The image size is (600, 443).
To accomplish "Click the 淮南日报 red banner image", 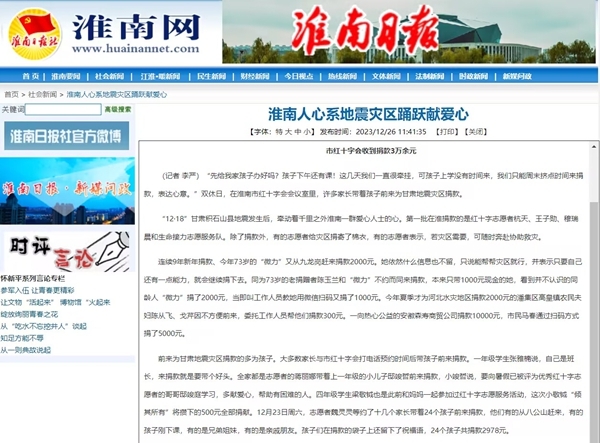I will pyautogui.click(x=409, y=32).
